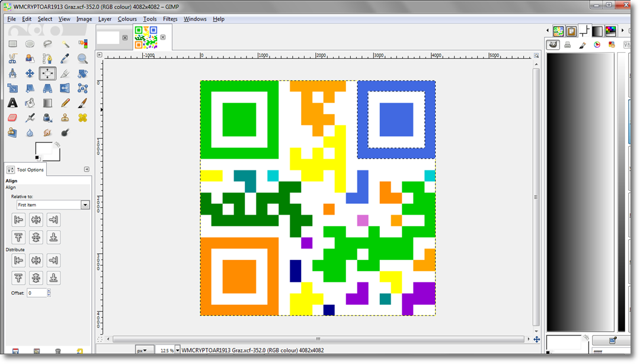The height and width of the screenshot is (364, 640).
Task: Select the Perspective Clone tool
Action: [x=12, y=133]
